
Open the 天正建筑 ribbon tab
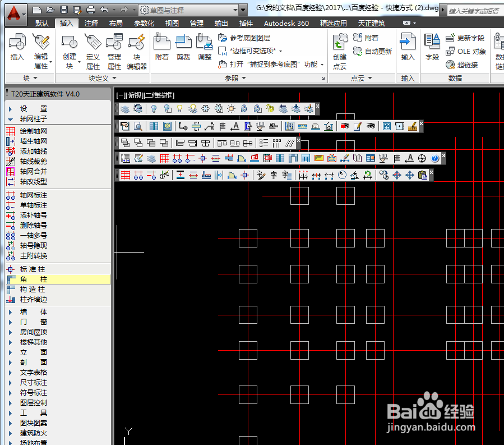tap(372, 24)
